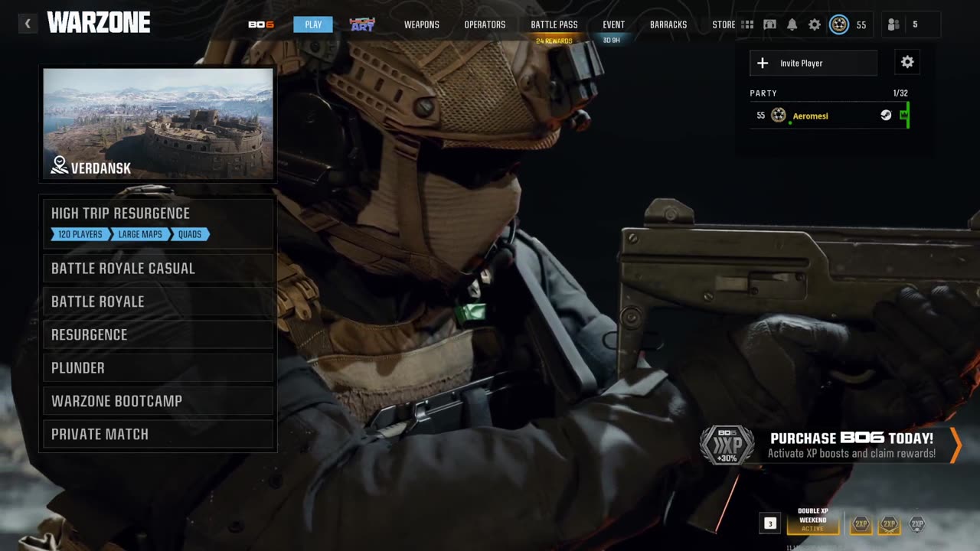This screenshot has height=551, width=980.
Task: Click Invite Player button
Action: pyautogui.click(x=813, y=63)
